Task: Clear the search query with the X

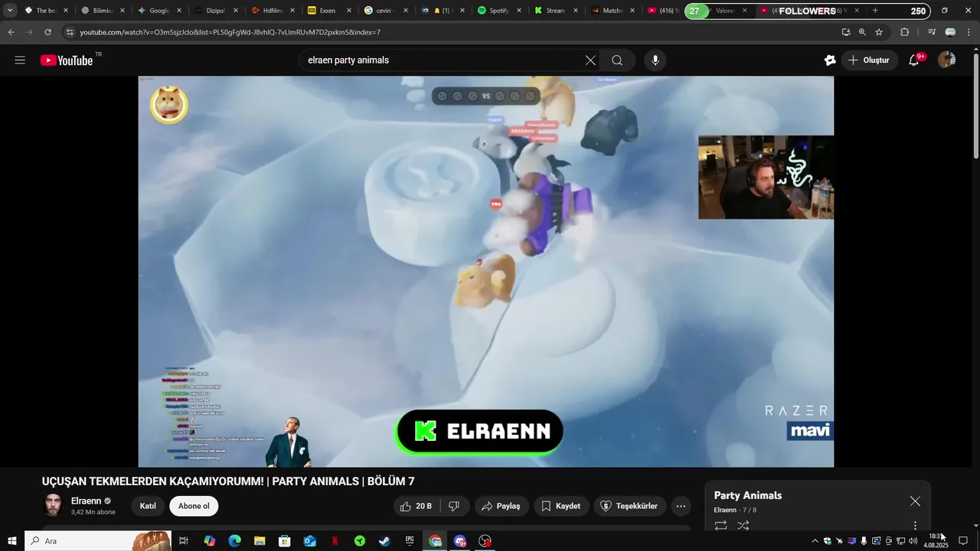Action: 590,60
